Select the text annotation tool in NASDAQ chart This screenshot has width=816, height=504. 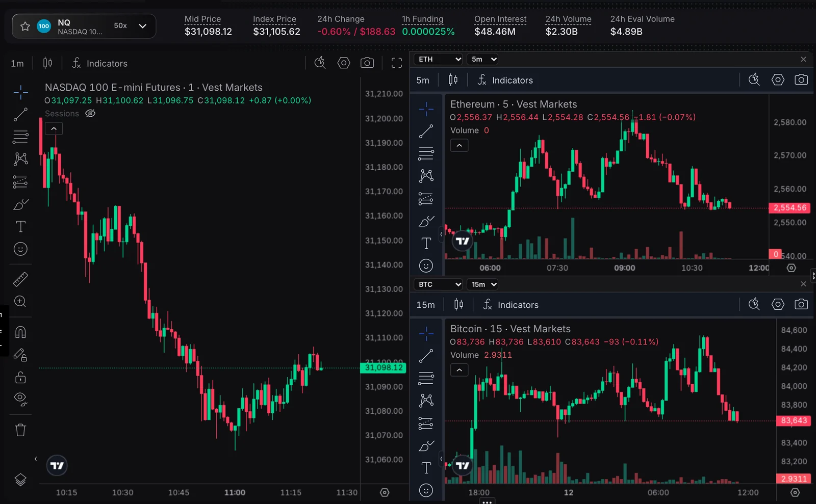tap(20, 226)
